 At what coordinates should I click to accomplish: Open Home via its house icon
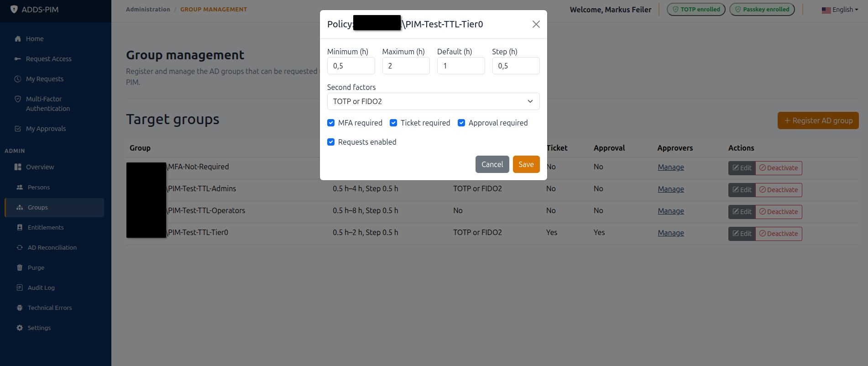(18, 39)
